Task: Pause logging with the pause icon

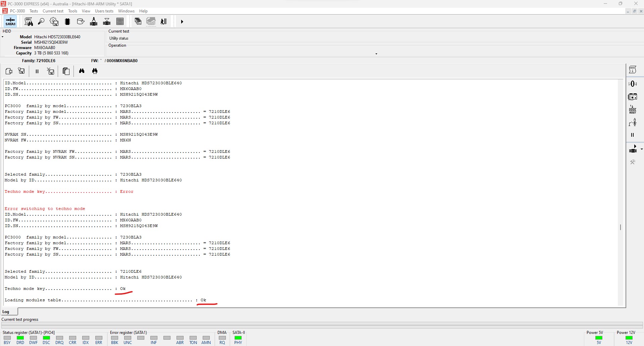Action: [x=37, y=71]
